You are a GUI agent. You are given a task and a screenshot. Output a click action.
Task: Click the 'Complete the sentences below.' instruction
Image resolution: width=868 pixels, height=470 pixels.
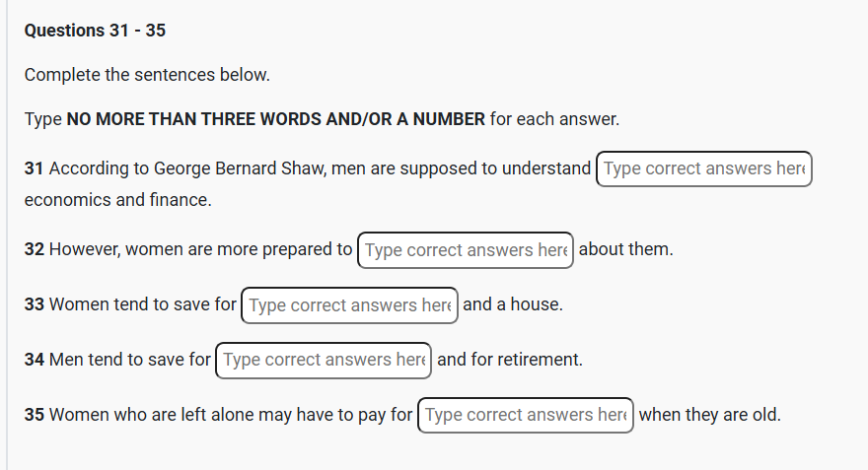147,75
